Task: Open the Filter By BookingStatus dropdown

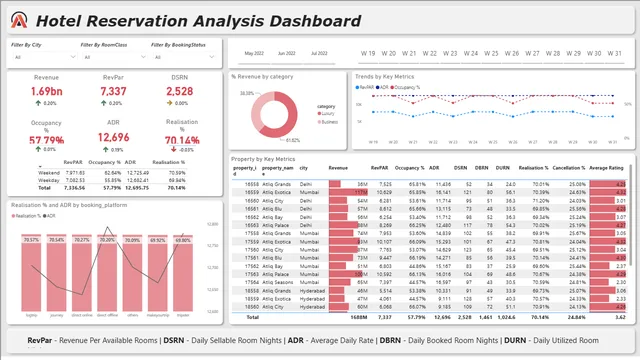Action: tap(184, 57)
